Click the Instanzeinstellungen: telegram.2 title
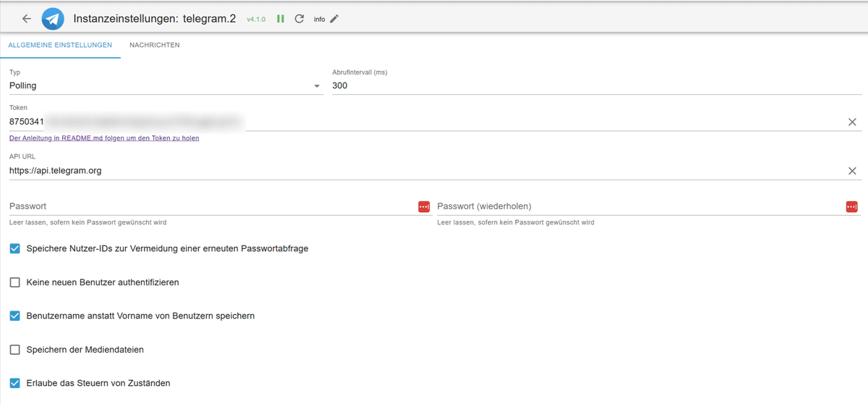Viewport: 868px width, 404px height. click(x=155, y=19)
